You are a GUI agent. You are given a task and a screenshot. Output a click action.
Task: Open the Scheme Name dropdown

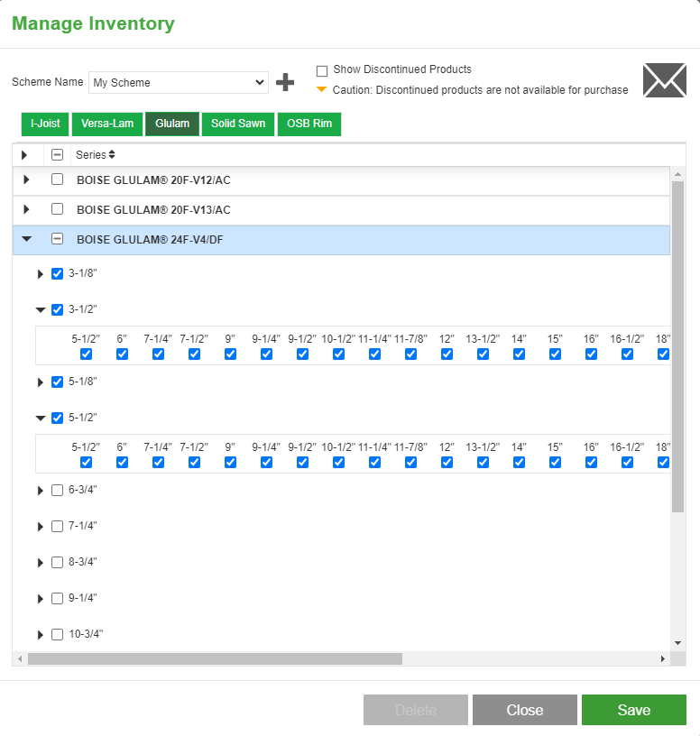pyautogui.click(x=179, y=83)
